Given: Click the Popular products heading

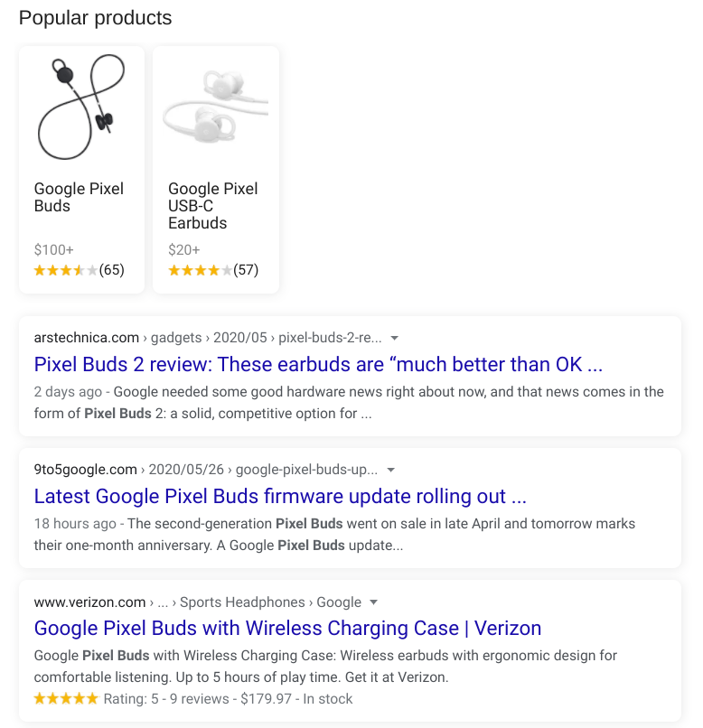Looking at the screenshot, I should coord(95,19).
